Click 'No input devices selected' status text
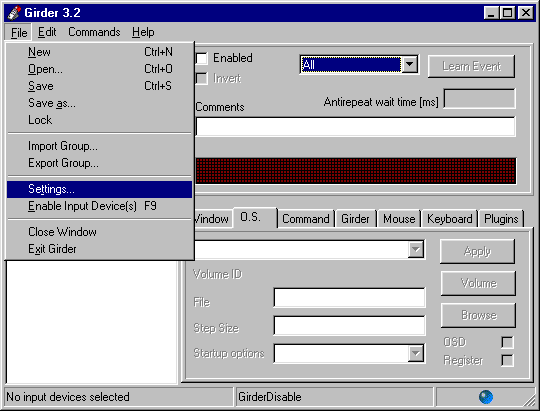Screen dimensions: 540x411 pyautogui.click(x=68, y=397)
